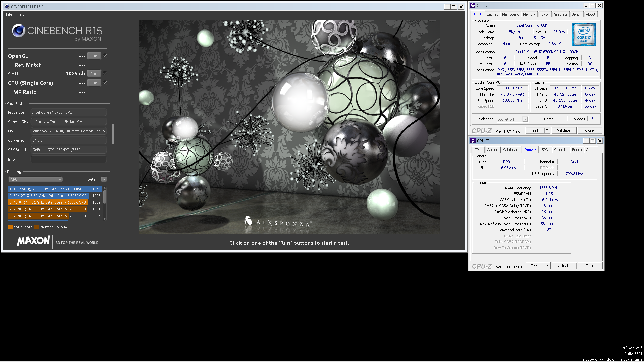Click the GFX Board field GeForce GTX 1080

pos(68,150)
